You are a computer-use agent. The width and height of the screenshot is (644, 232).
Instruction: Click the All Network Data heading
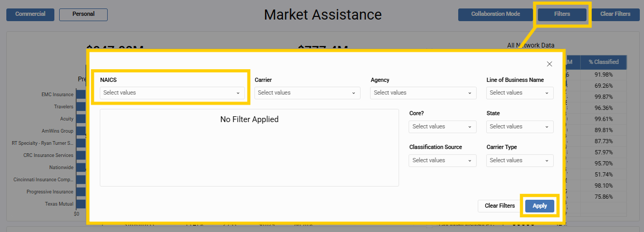531,45
